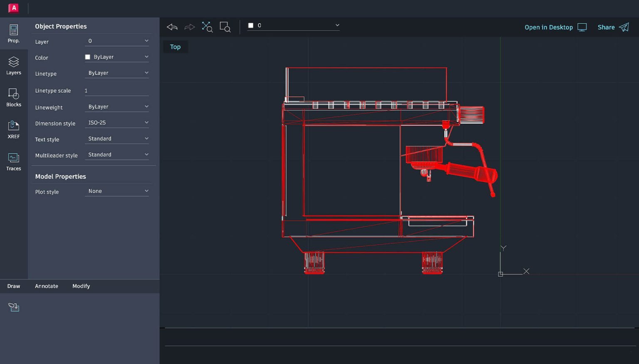Select the paste tool under Draw

coord(13,307)
